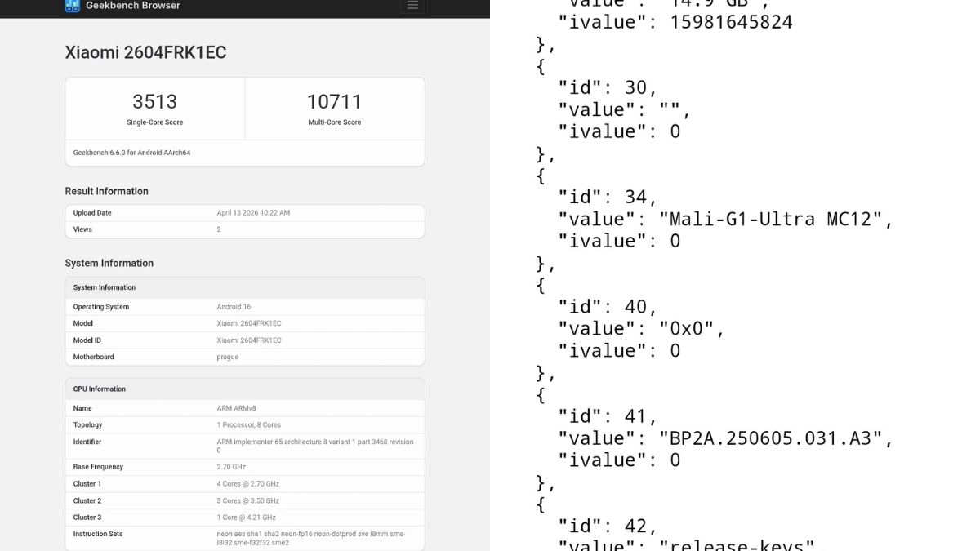Click the Geekbench logo icon
Viewport: 980px width, 551px height.
tap(73, 6)
